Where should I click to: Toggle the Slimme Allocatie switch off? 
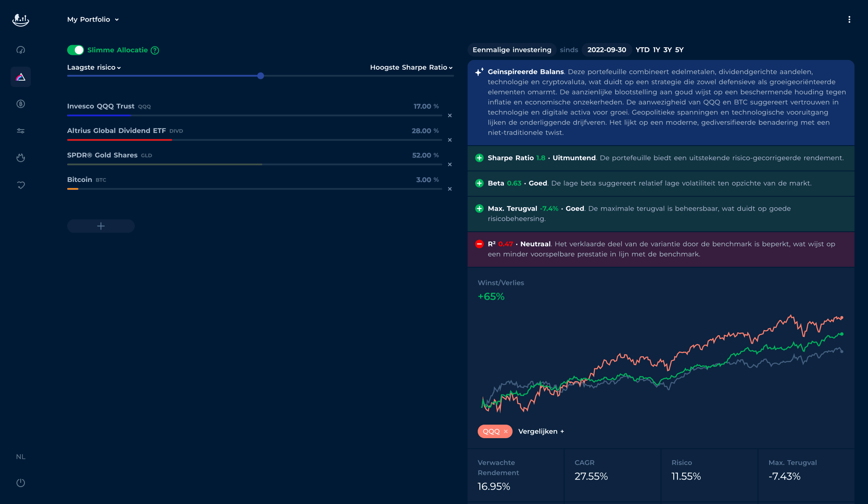(75, 50)
